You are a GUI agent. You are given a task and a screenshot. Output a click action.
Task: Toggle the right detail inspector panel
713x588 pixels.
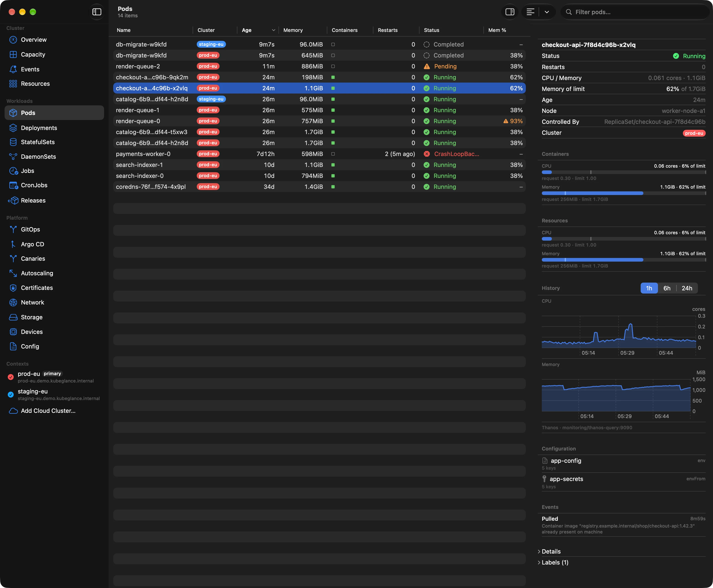pos(510,12)
